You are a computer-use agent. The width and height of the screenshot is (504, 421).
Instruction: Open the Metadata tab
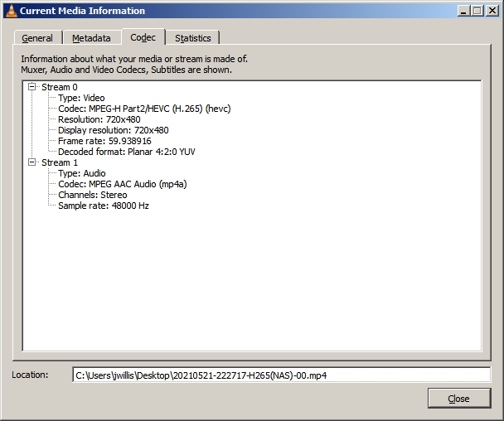pyautogui.click(x=92, y=38)
